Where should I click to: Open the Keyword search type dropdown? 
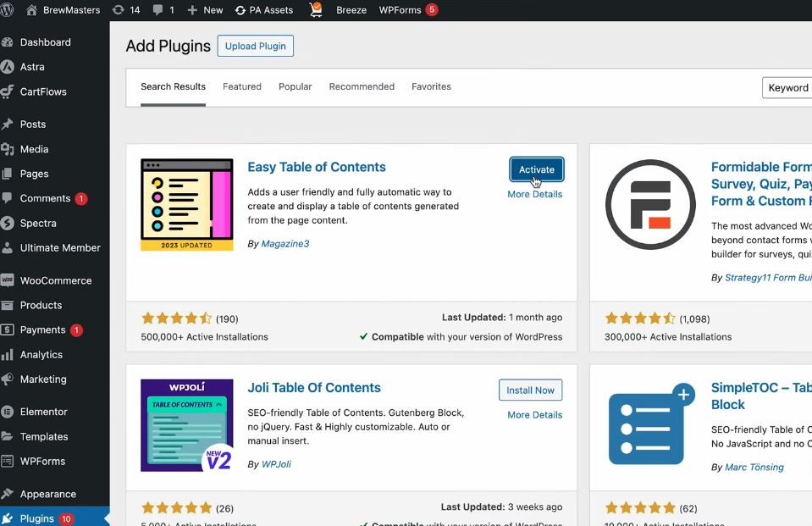tap(787, 87)
